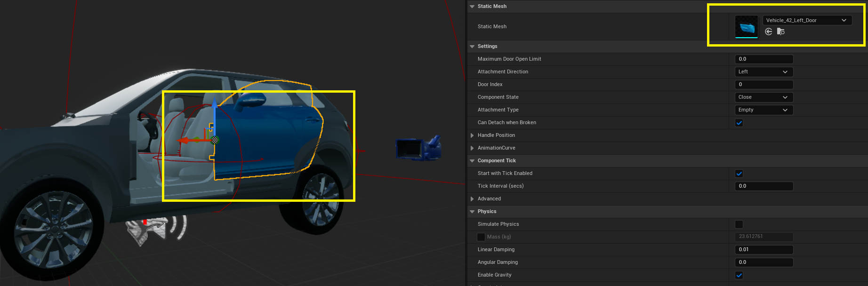Open the Attachment Direction dropdown
This screenshot has height=286, width=868.
764,72
